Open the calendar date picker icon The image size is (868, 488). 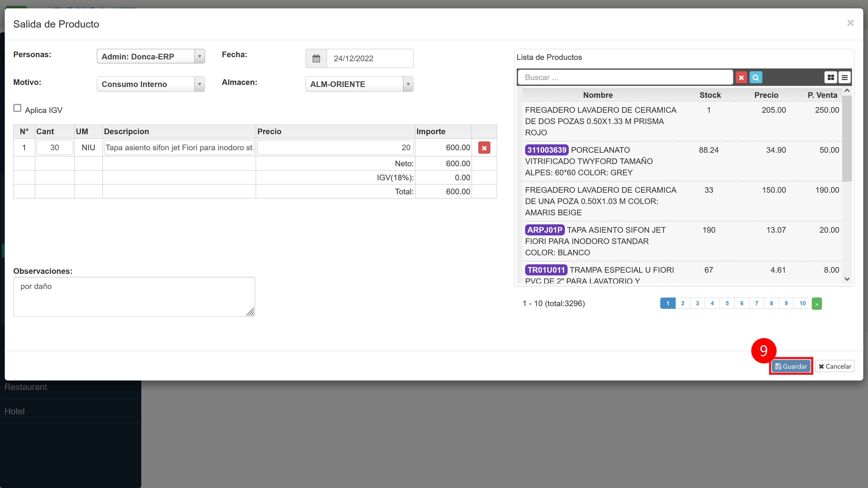point(316,58)
